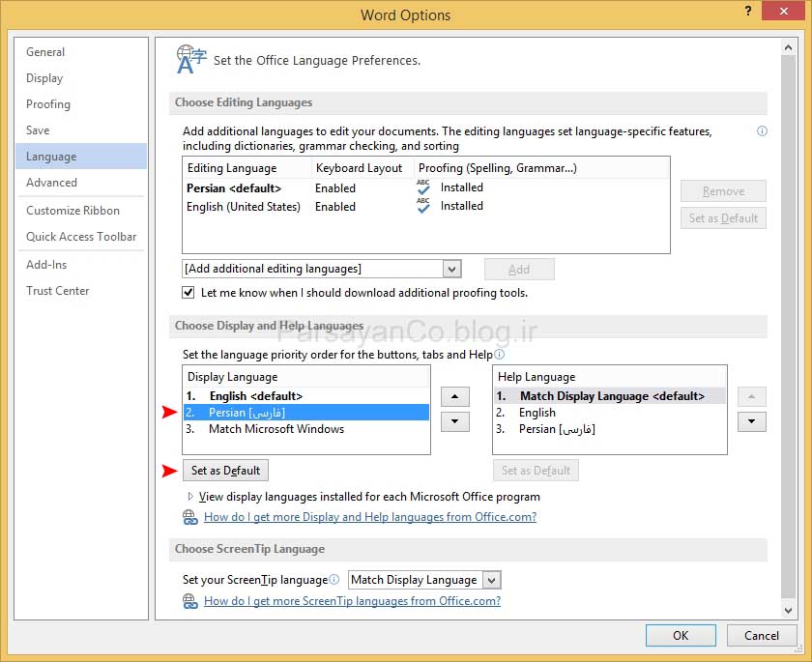
Task: Expand View display languages installed list
Action: (x=190, y=497)
